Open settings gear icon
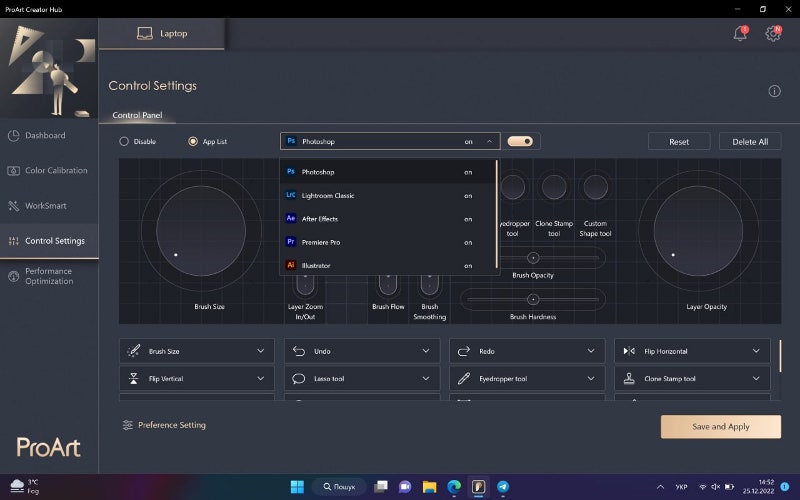Image resolution: width=800 pixels, height=500 pixels. point(773,33)
